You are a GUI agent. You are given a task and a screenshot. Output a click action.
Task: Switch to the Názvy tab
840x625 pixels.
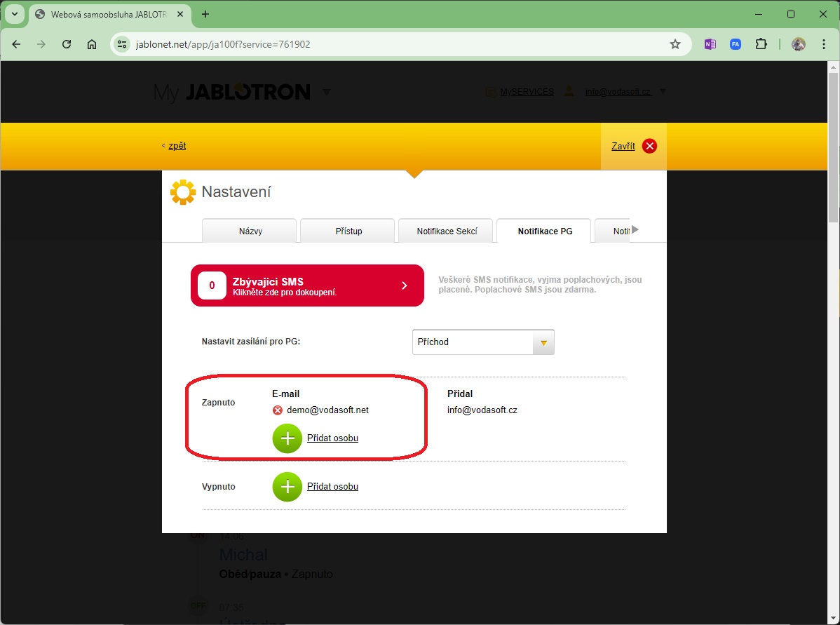pyautogui.click(x=250, y=231)
